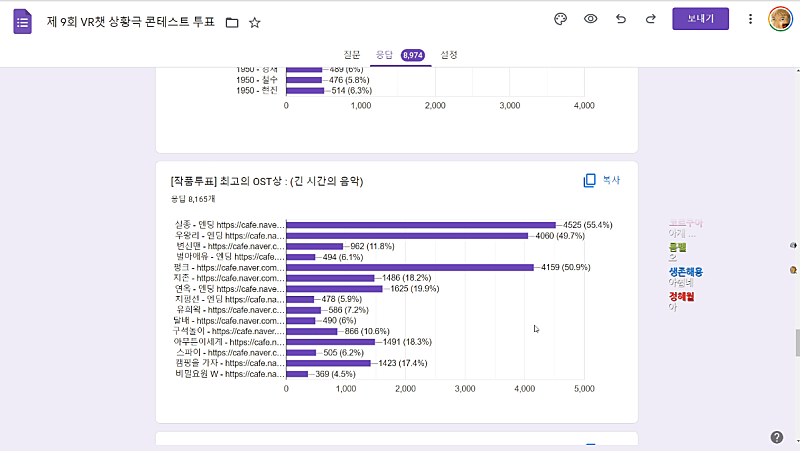Viewport: 800px width, 451px height.
Task: Copy the 최고의 OST상 chart
Action: pos(602,180)
